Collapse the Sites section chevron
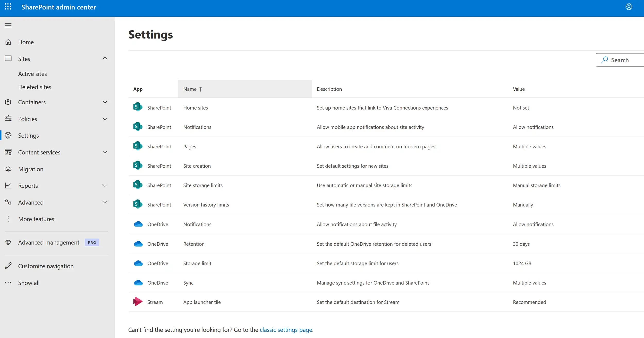Viewport: 644px width, 338px height. (x=105, y=59)
